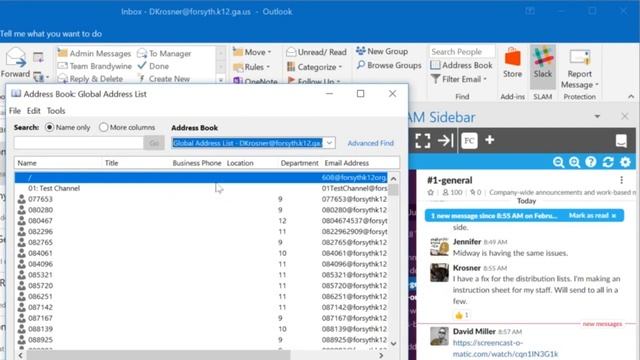The height and width of the screenshot is (360, 640).
Task: Select More columns search option
Action: pyautogui.click(x=127, y=127)
